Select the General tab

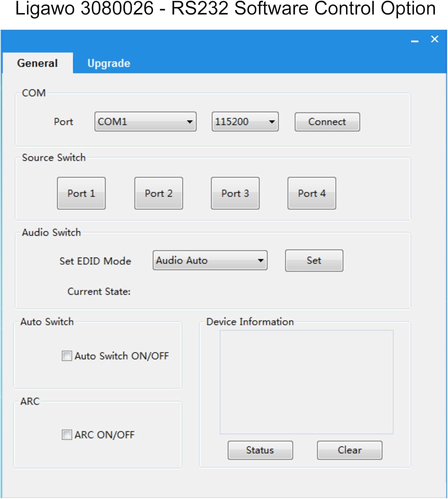[x=38, y=63]
